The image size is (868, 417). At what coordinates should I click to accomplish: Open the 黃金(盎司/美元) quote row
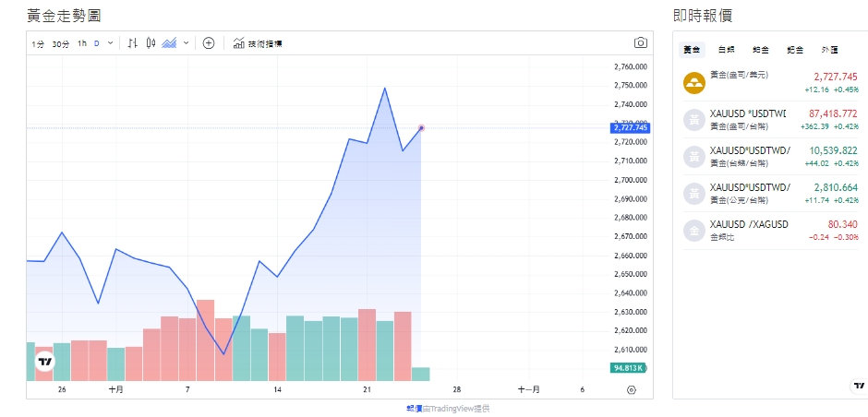tap(770, 83)
